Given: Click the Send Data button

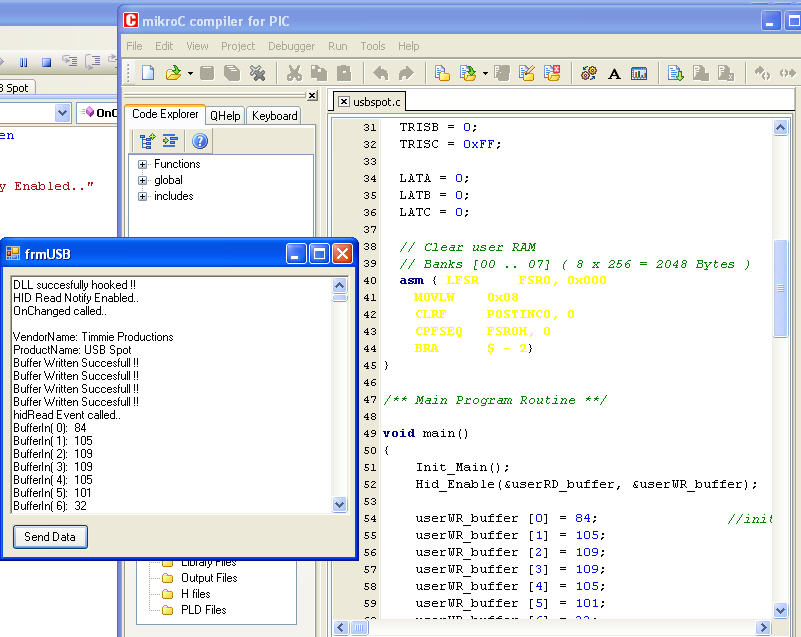Looking at the screenshot, I should click(50, 537).
